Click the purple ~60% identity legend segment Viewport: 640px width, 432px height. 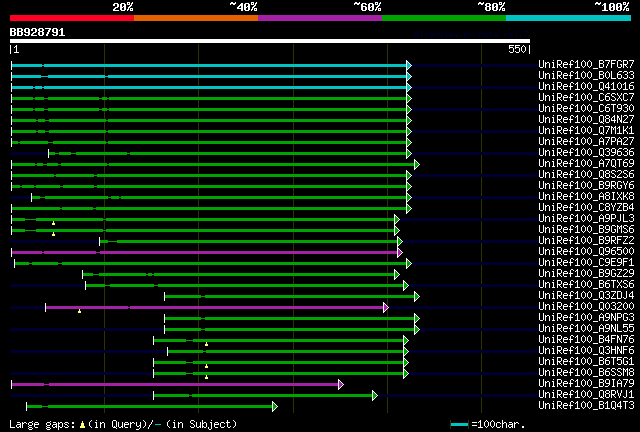point(320,18)
